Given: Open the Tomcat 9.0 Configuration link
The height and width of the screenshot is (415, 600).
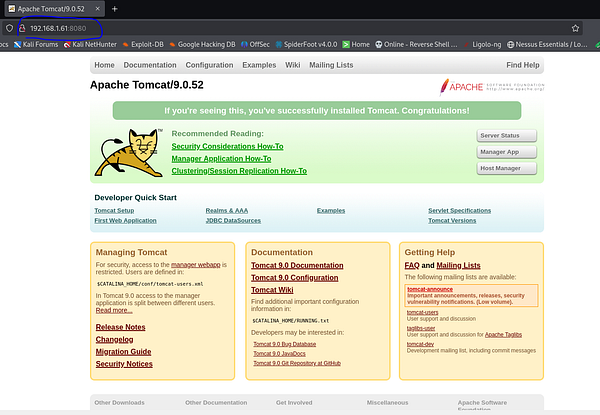Looking at the screenshot, I should [295, 278].
